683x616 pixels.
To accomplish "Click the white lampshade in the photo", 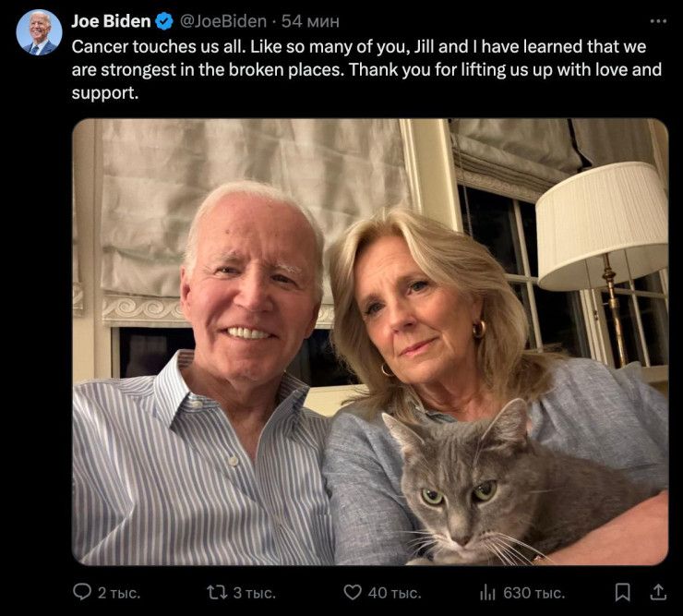I will (601, 222).
